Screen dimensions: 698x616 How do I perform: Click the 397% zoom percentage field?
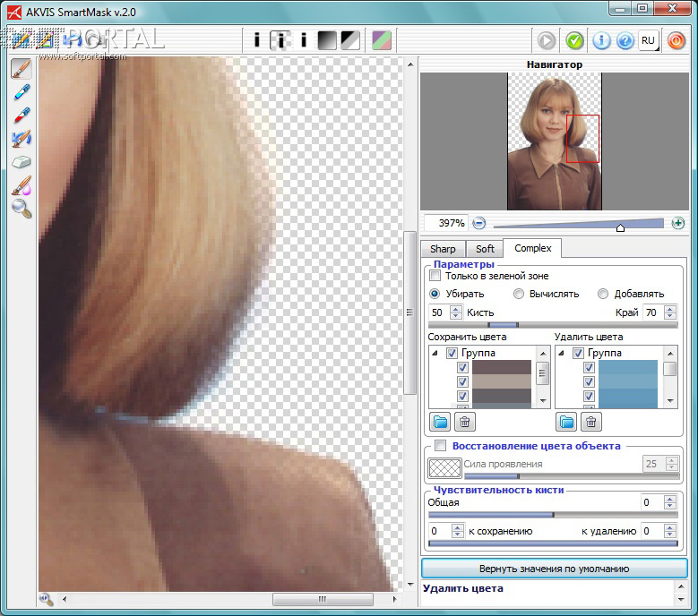pyautogui.click(x=446, y=223)
